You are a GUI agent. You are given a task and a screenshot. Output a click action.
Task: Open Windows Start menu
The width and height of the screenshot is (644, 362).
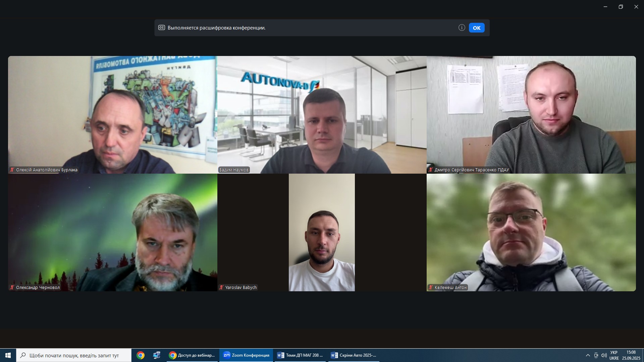pos(8,355)
